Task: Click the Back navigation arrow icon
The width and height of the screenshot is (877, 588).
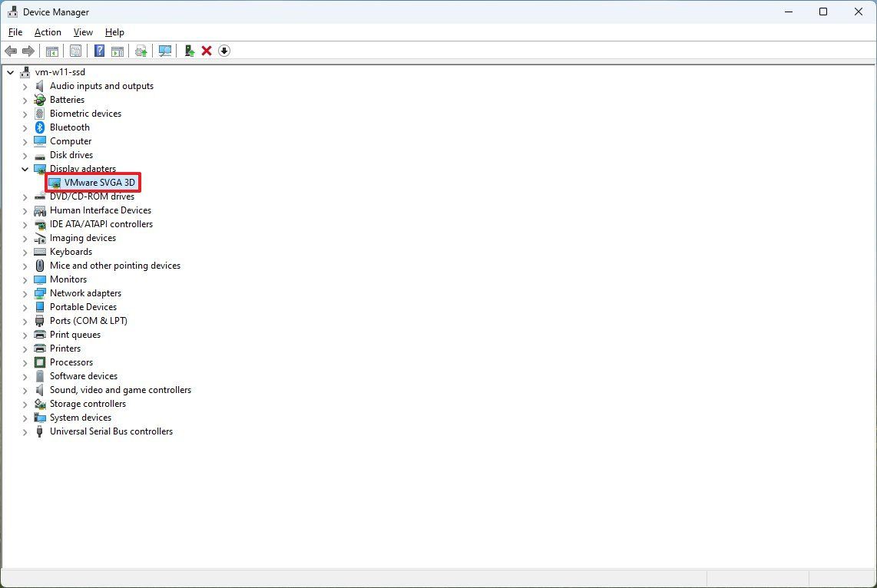Action: 12,51
